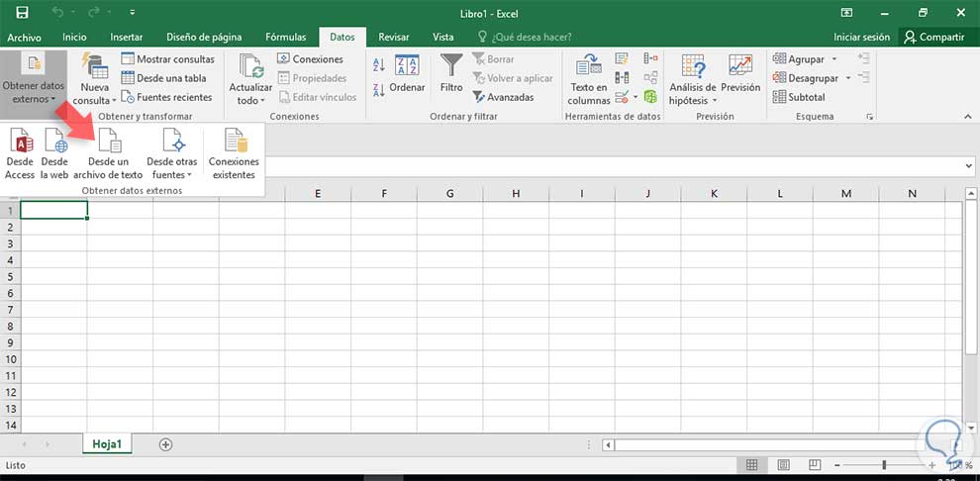Screen dimensions: 980x481
Task: Click Consolidar icon
Action: [650, 58]
